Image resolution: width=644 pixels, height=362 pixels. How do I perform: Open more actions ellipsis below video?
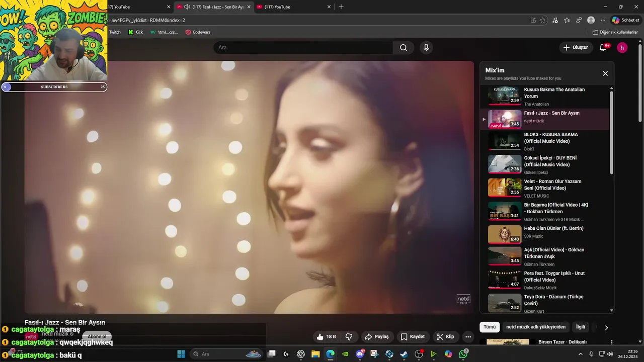click(x=468, y=337)
